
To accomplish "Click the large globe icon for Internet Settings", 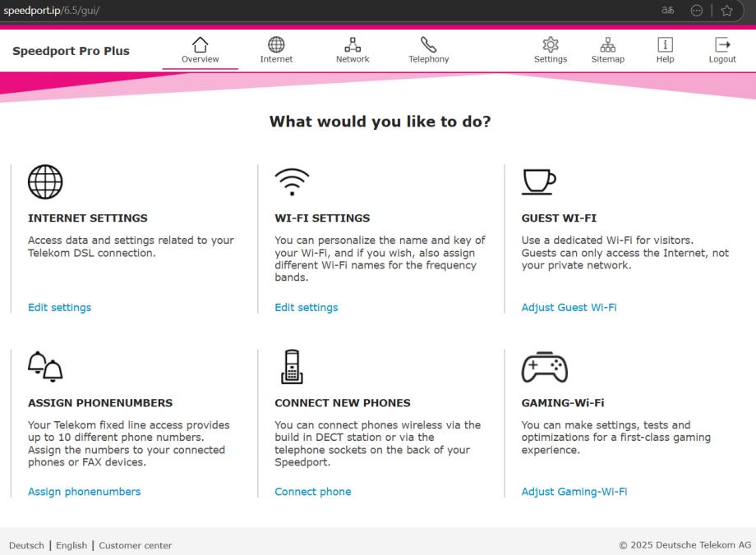I will pyautogui.click(x=45, y=181).
